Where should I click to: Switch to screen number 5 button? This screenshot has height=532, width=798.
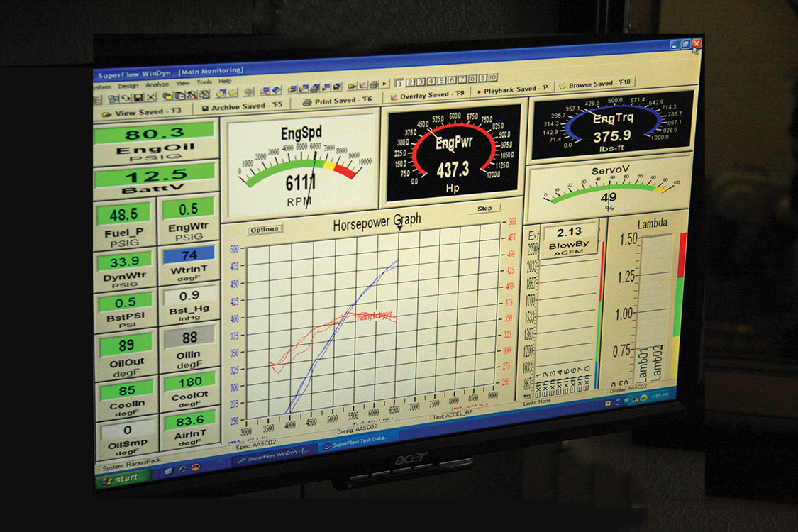tap(440, 80)
